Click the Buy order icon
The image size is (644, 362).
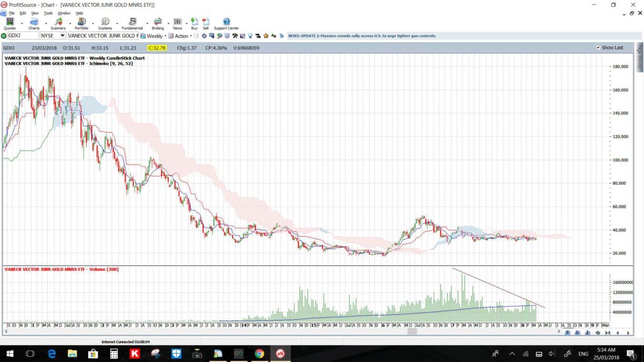click(194, 24)
